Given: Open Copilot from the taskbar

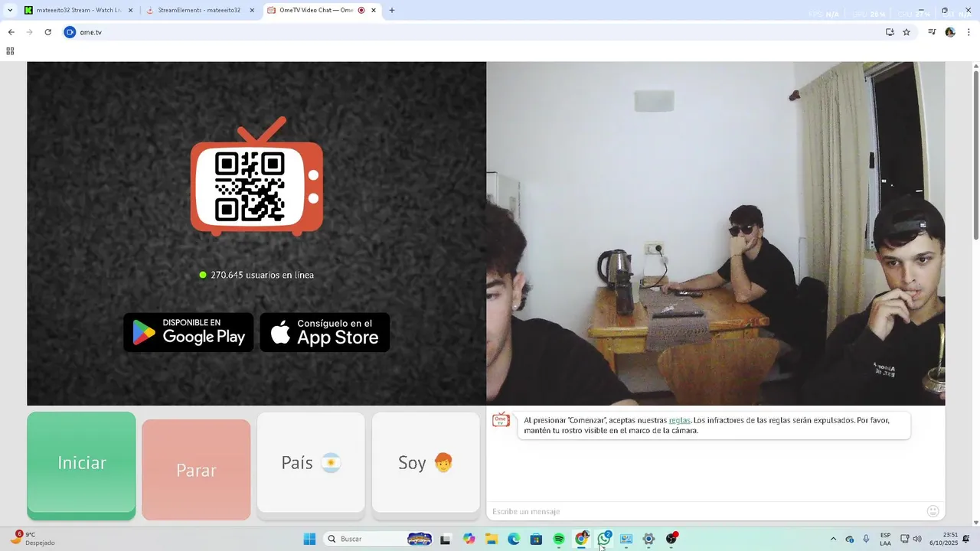Looking at the screenshot, I should [469, 540].
